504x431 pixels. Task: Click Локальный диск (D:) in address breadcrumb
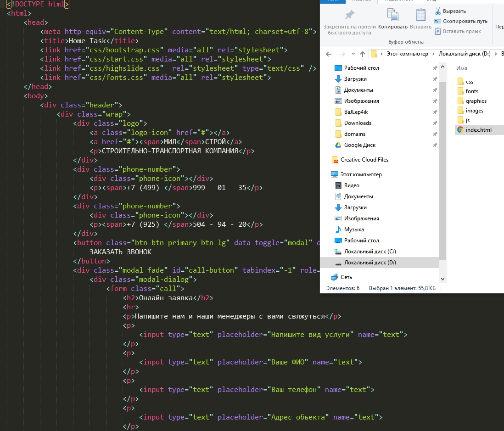click(x=465, y=54)
